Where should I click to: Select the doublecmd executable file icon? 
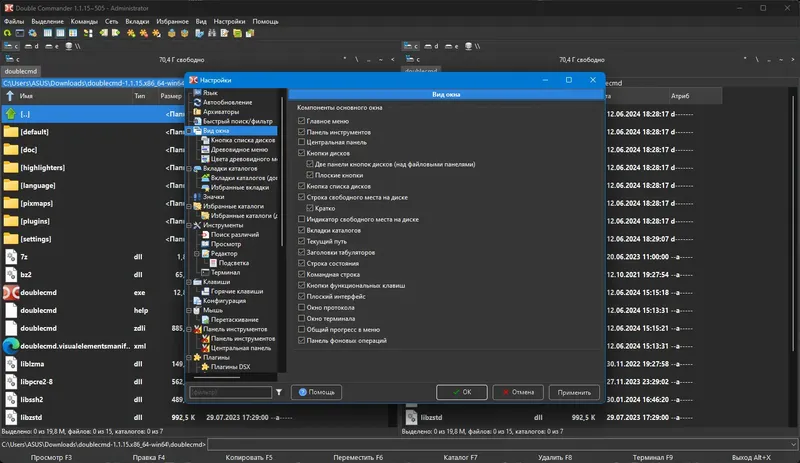(10, 292)
